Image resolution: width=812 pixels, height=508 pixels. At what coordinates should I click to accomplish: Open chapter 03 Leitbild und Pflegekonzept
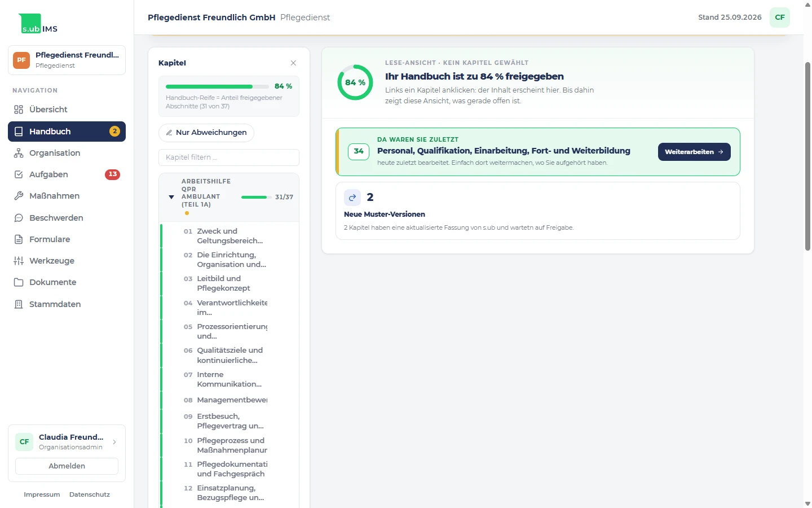click(229, 283)
